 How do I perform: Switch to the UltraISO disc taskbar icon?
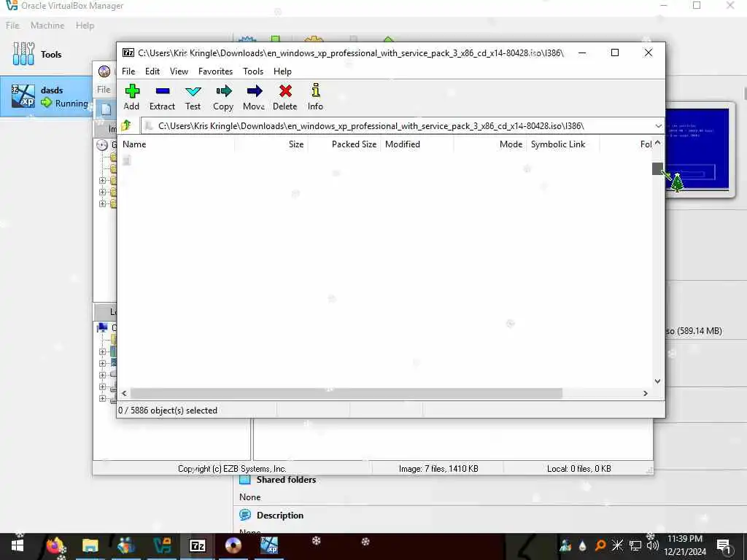pyautogui.click(x=233, y=545)
